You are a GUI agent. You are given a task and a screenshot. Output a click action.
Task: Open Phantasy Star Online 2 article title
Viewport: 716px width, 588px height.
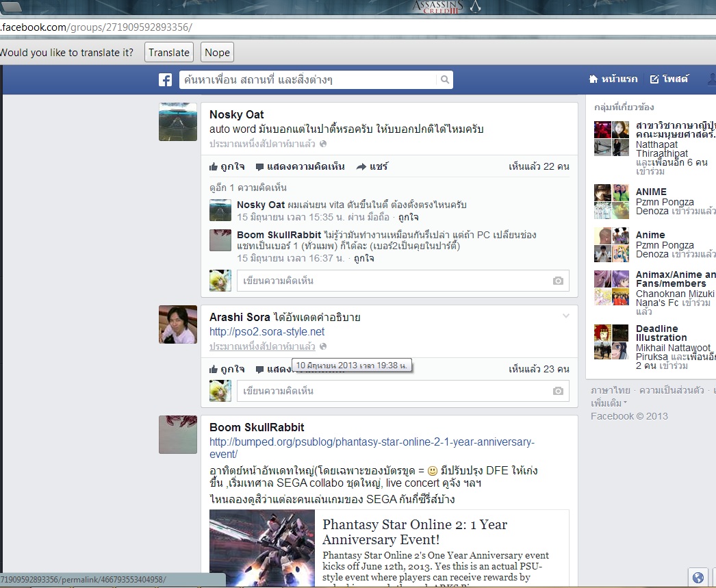click(415, 532)
